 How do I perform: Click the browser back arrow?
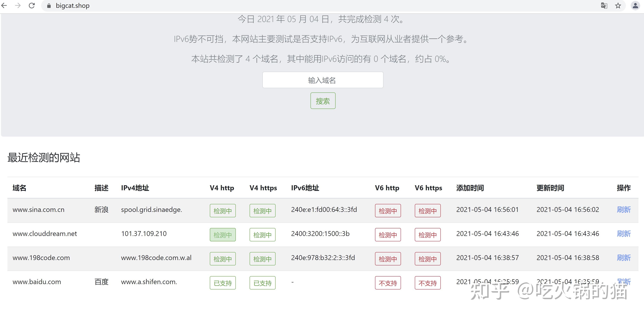(x=4, y=6)
